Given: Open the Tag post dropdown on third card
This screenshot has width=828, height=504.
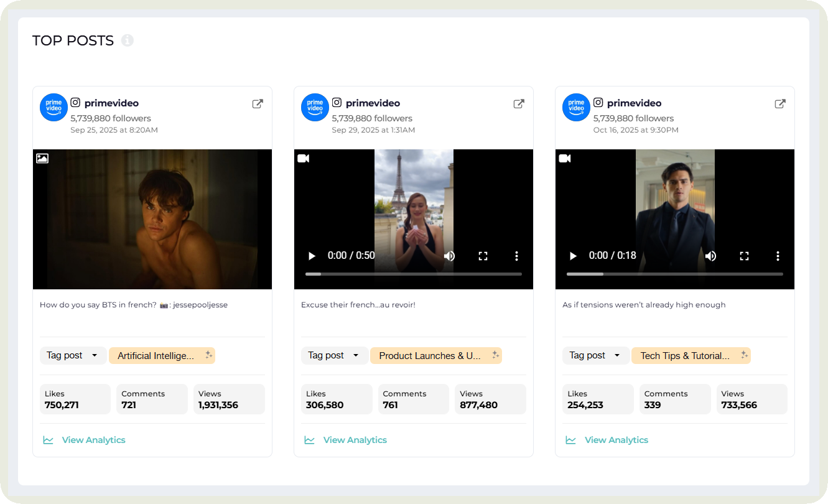Looking at the screenshot, I should (595, 355).
